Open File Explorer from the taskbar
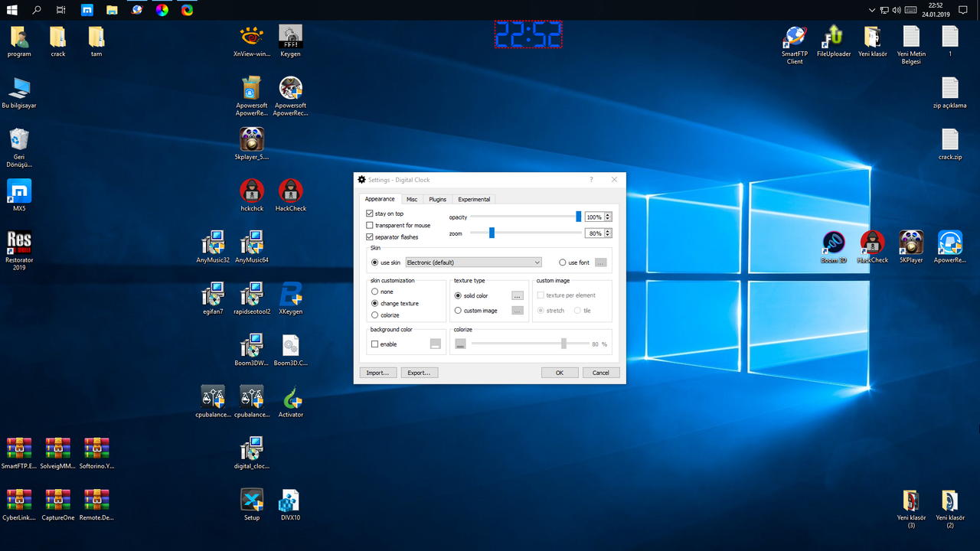The height and width of the screenshot is (551, 980). point(112,10)
